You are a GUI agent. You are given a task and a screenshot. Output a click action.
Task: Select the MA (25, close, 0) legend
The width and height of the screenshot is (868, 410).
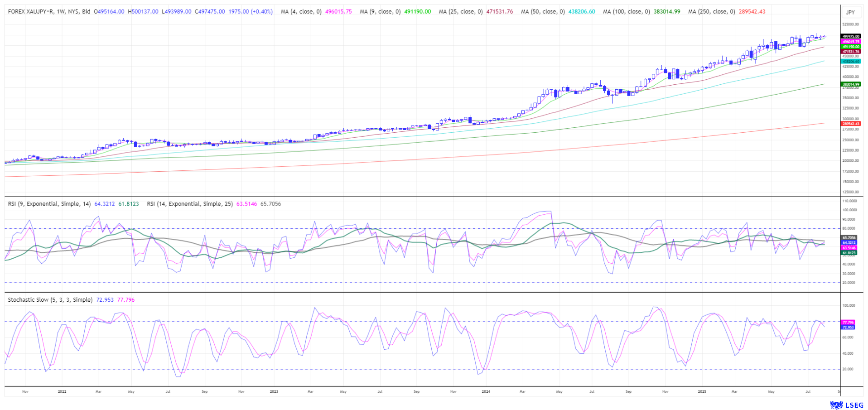(x=460, y=12)
